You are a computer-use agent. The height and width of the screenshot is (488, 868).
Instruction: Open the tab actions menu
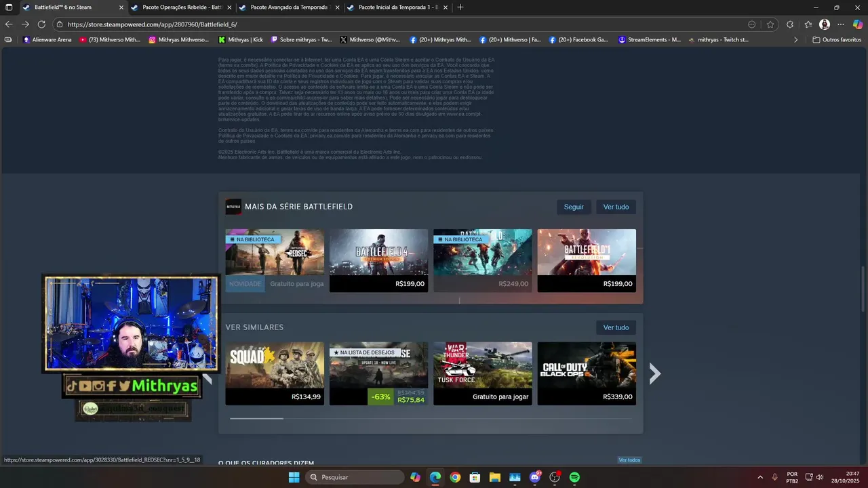coord(9,7)
